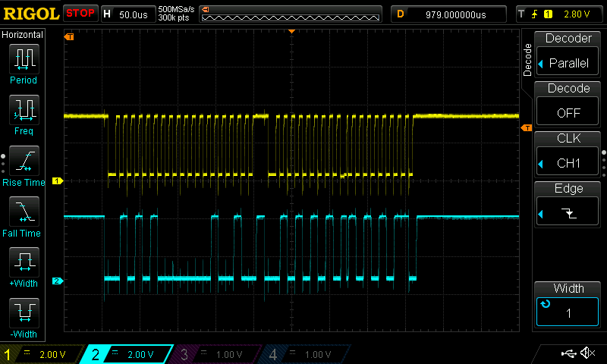Select active channel 2 label at bottom
The height and width of the screenshot is (364, 607).
tap(127, 354)
